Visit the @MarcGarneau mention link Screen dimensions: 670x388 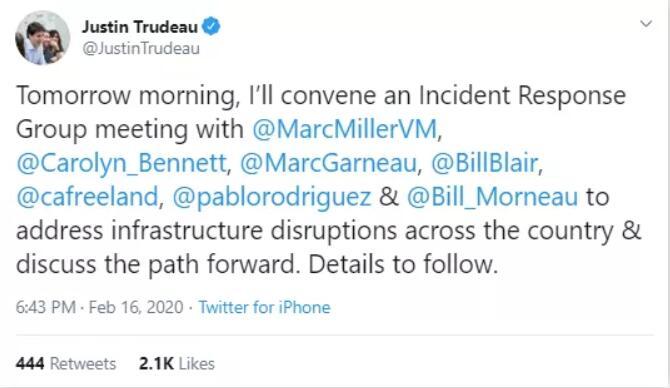pos(328,163)
